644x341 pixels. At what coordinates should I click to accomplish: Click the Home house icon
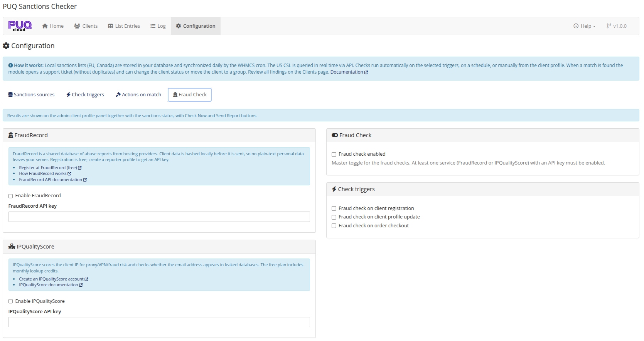tap(45, 26)
